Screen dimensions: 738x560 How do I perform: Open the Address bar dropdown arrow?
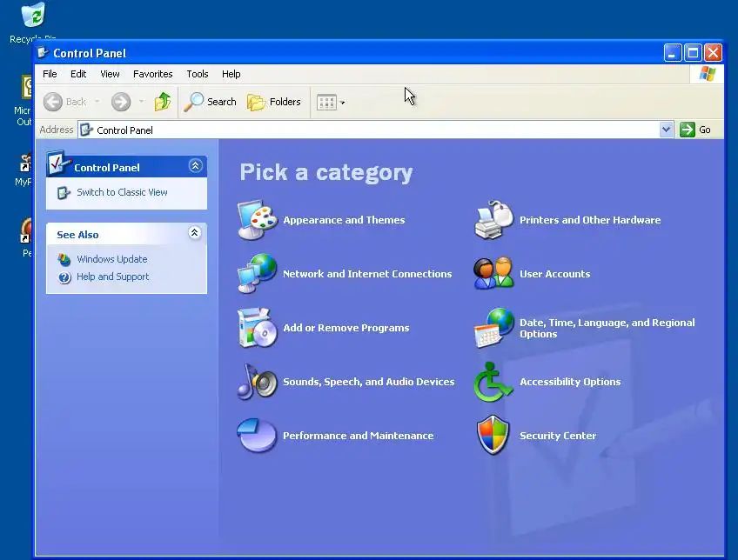tap(666, 130)
